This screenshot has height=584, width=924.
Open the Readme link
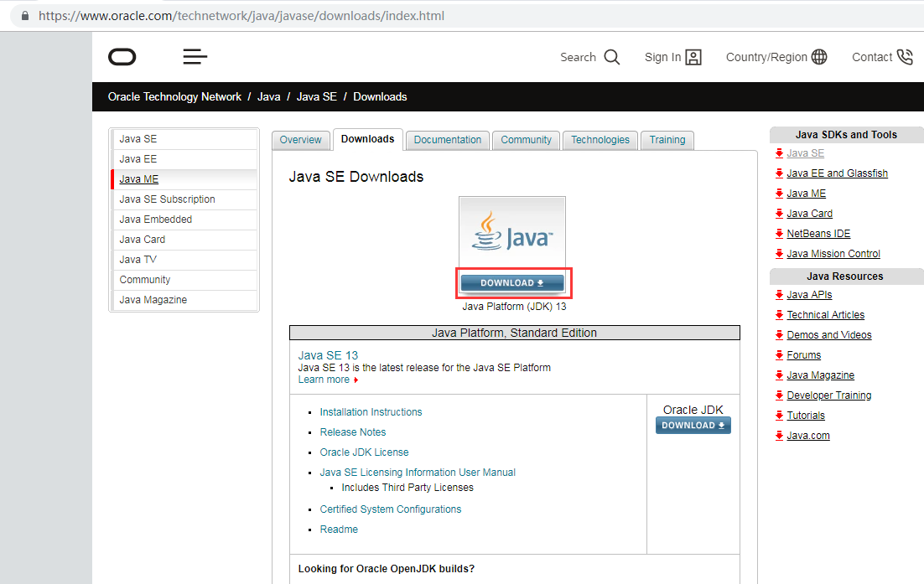pos(339,530)
